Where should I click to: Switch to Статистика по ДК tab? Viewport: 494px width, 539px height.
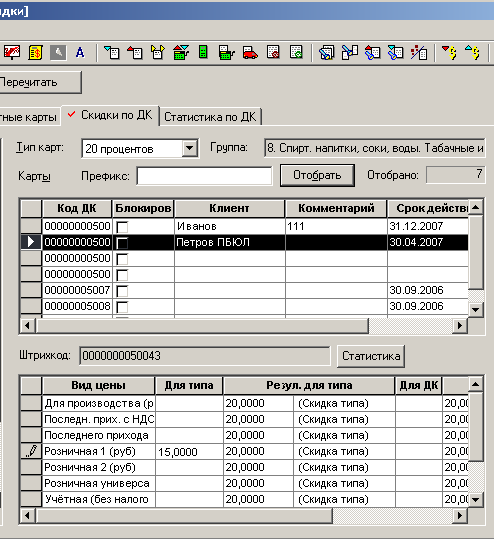210,117
